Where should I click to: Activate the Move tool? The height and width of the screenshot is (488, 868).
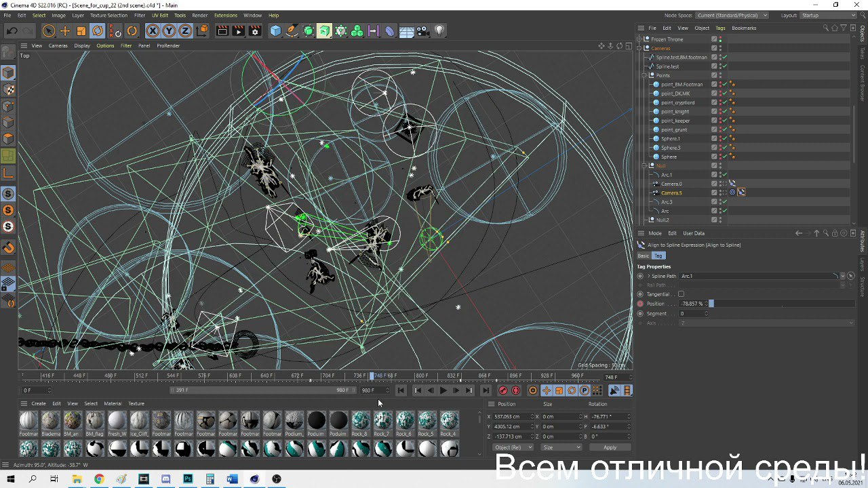pyautogui.click(x=65, y=30)
